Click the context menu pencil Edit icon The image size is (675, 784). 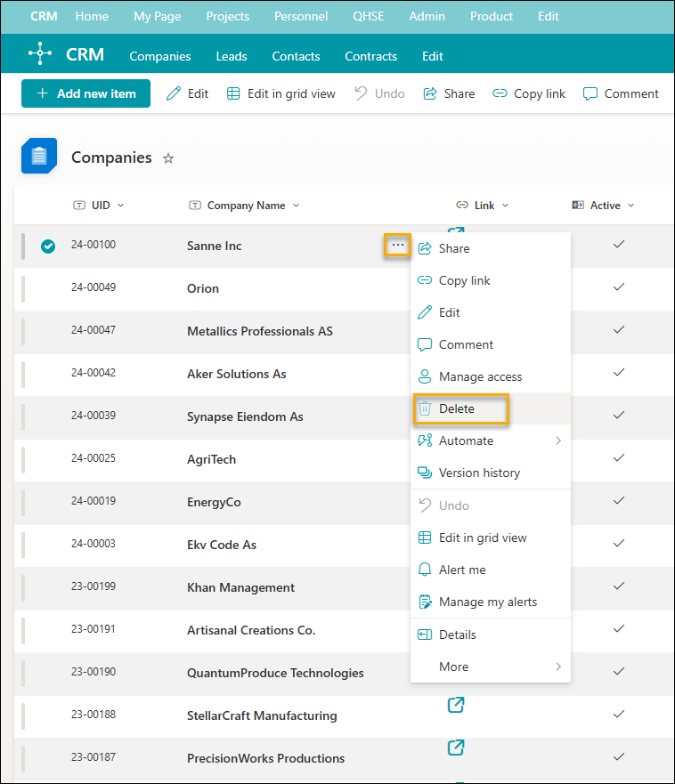pos(425,312)
